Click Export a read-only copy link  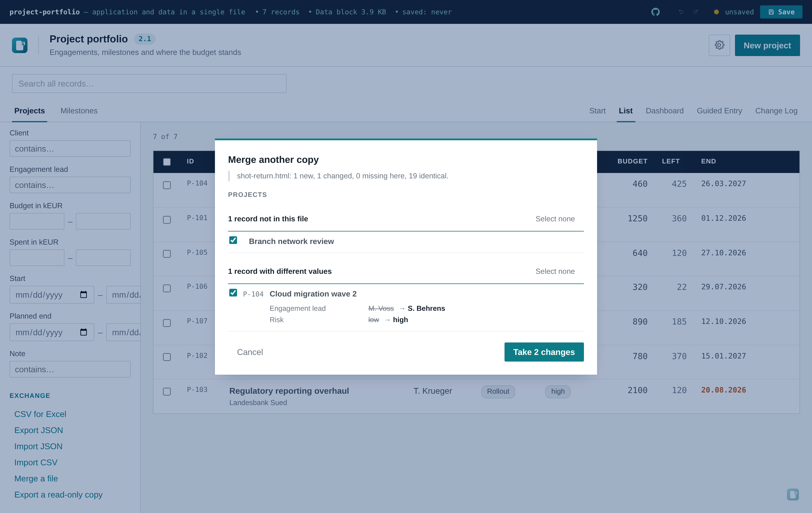(58, 495)
